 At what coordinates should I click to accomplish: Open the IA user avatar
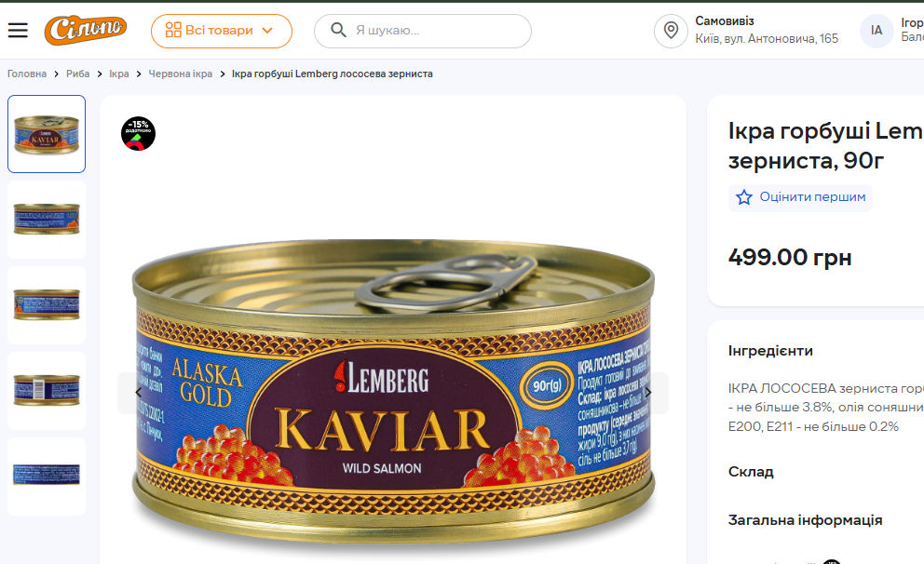876,31
